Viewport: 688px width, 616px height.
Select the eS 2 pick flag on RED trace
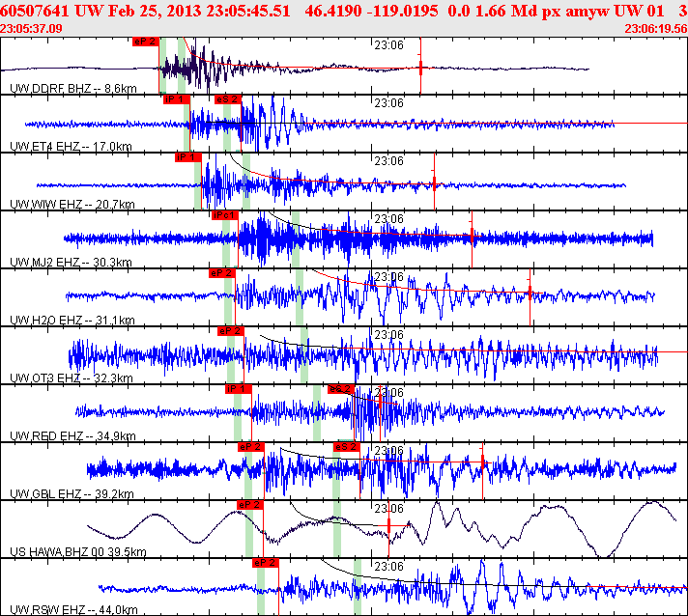point(341,389)
